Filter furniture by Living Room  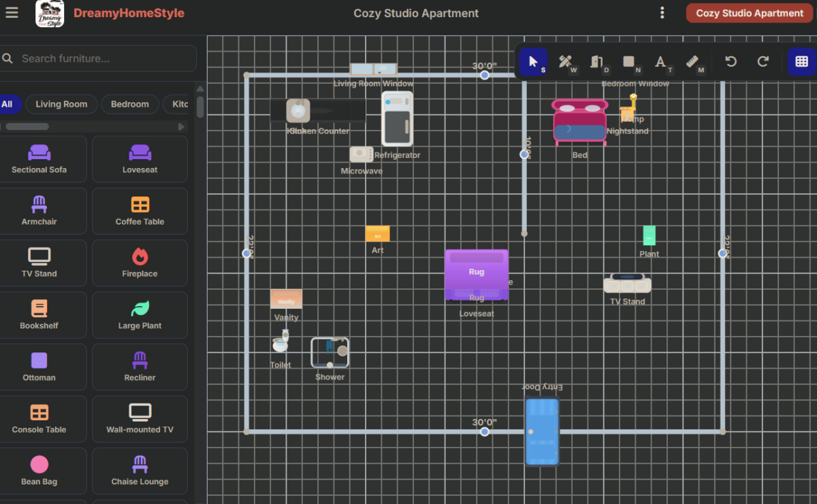61,104
